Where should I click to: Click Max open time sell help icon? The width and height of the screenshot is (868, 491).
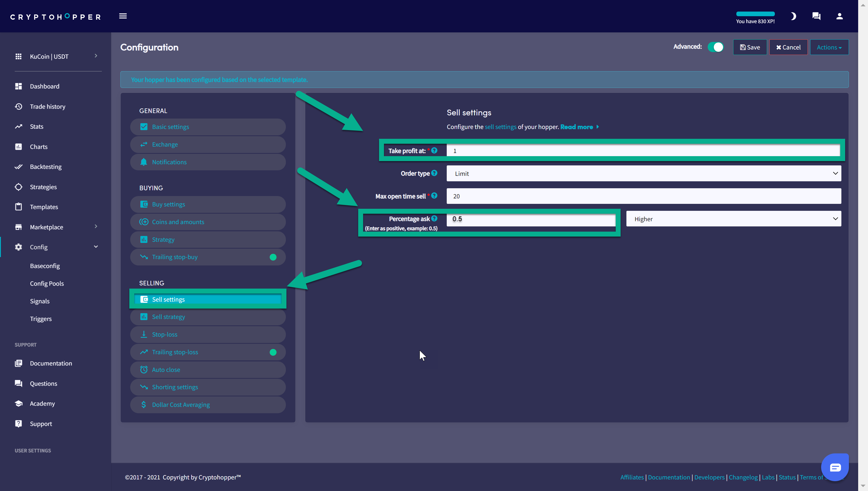pyautogui.click(x=434, y=195)
